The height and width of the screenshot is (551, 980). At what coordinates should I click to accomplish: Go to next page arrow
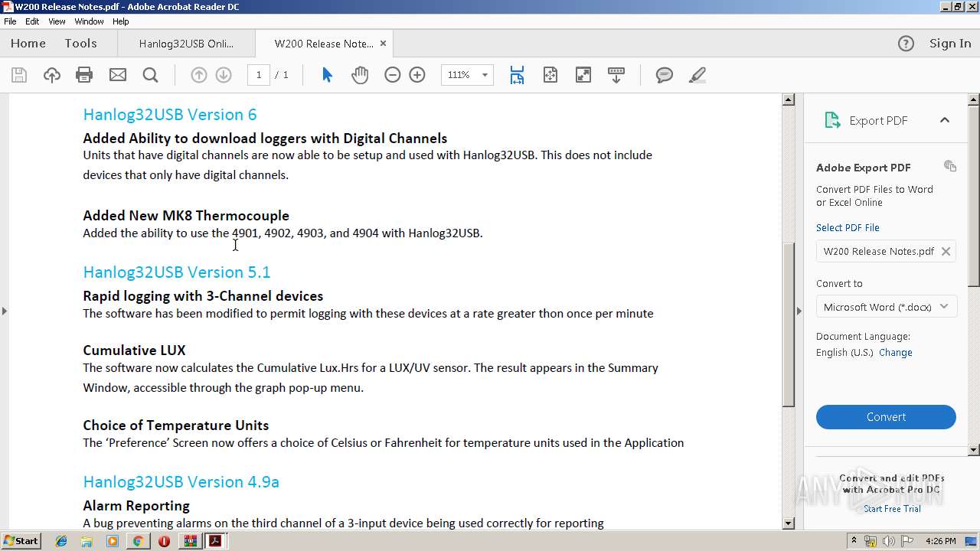tap(224, 75)
